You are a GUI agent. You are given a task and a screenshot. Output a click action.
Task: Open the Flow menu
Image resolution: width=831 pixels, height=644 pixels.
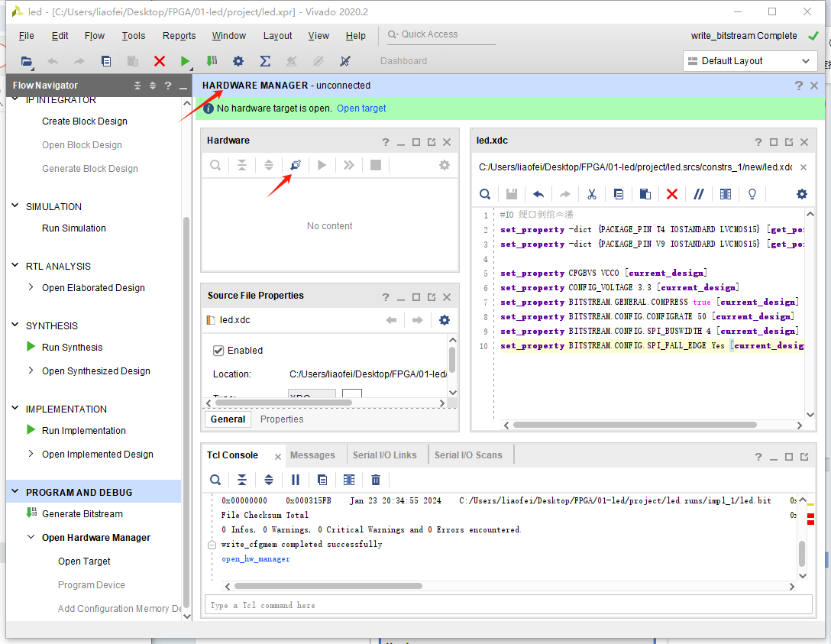pyautogui.click(x=95, y=35)
